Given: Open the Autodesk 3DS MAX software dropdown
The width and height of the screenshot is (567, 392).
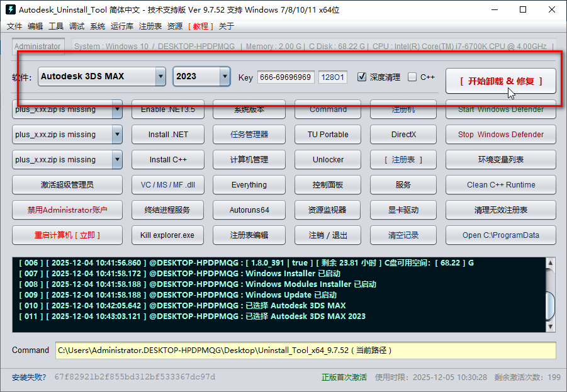Looking at the screenshot, I should point(101,76).
